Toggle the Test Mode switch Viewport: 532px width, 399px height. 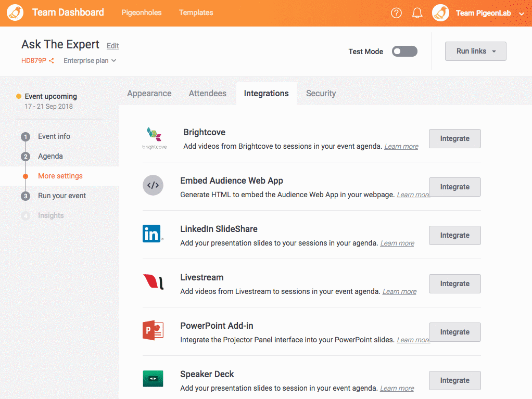click(x=404, y=51)
